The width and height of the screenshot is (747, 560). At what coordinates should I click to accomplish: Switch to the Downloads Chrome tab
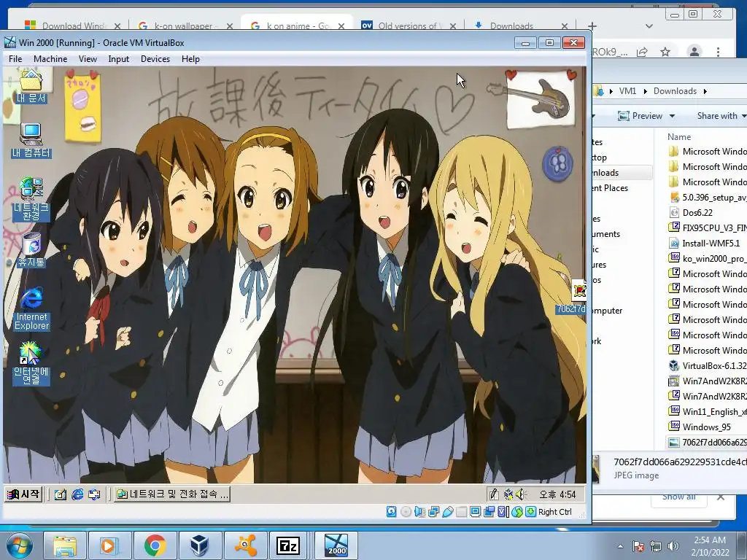point(519,26)
